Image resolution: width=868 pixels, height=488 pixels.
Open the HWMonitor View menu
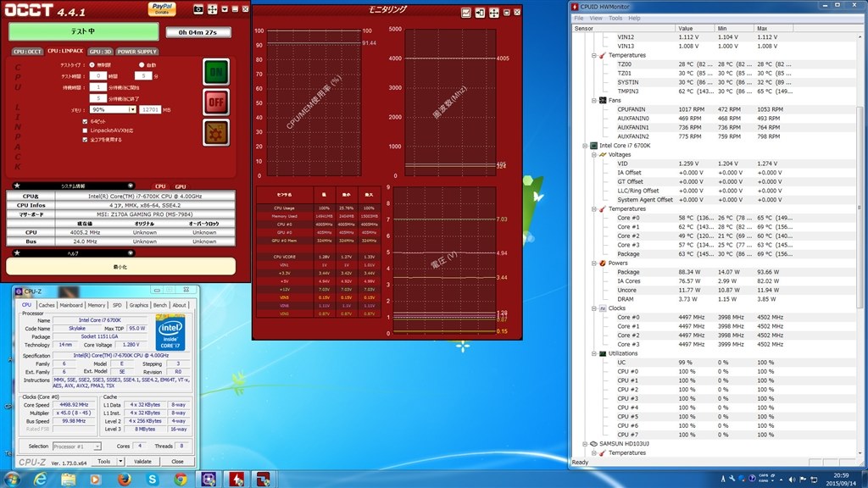click(x=596, y=19)
